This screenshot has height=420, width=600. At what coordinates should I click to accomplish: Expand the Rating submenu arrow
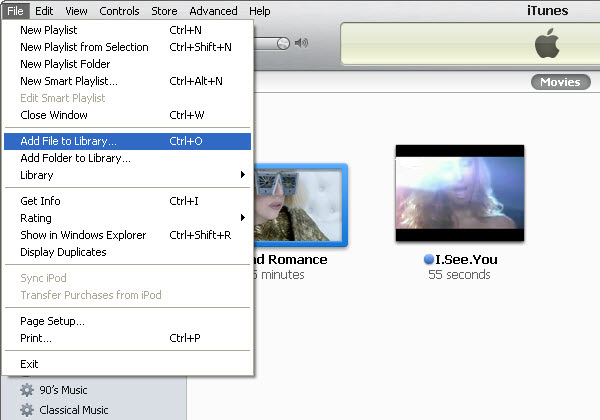(x=243, y=218)
